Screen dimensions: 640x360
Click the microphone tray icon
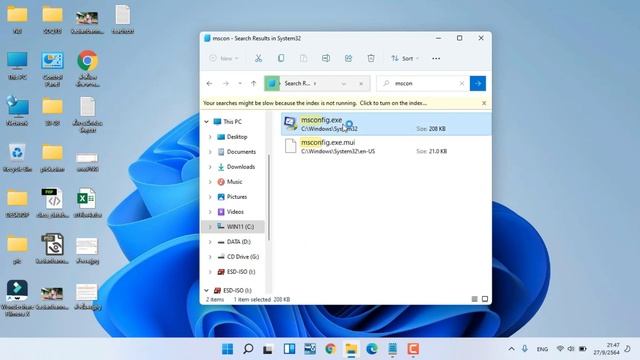click(524, 349)
